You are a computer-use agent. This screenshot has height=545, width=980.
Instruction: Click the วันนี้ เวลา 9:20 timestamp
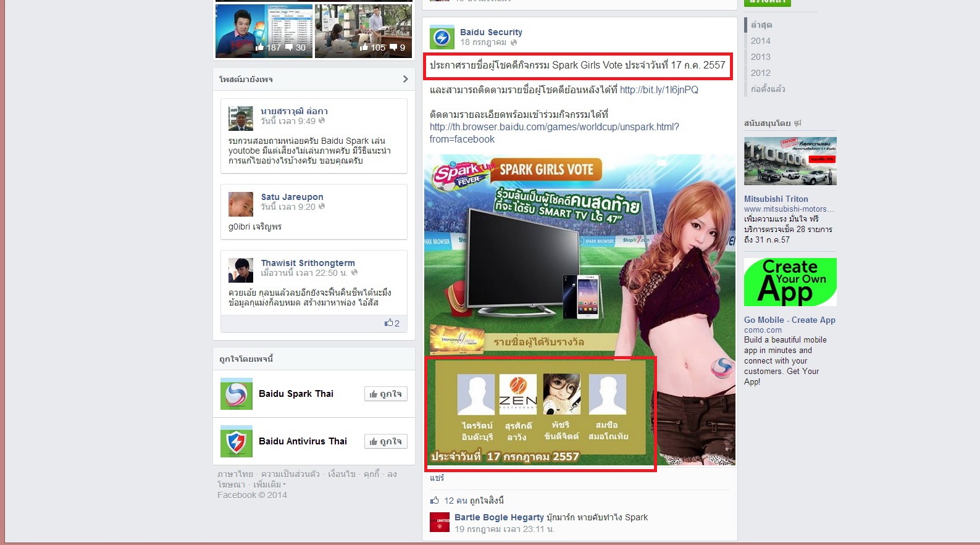[288, 207]
